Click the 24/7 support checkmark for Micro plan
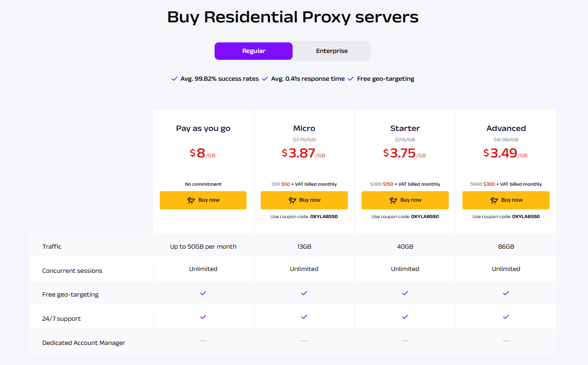The height and width of the screenshot is (365, 588). point(304,317)
